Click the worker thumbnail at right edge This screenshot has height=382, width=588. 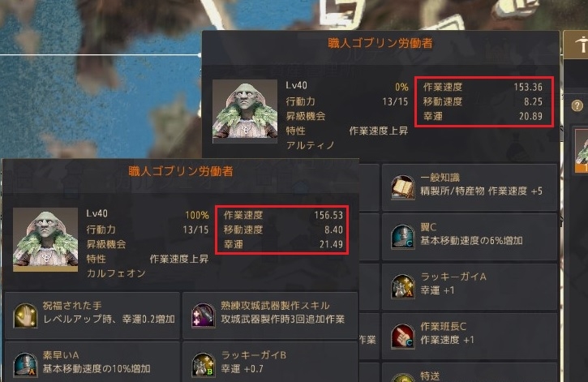click(582, 150)
